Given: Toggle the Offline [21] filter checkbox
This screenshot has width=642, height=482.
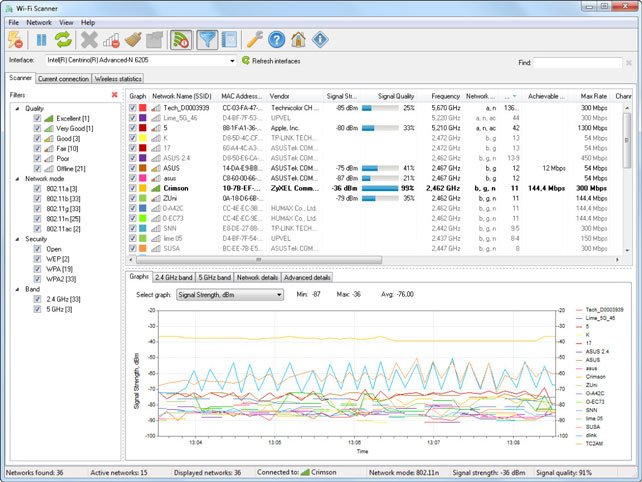Looking at the screenshot, I should 37,168.
